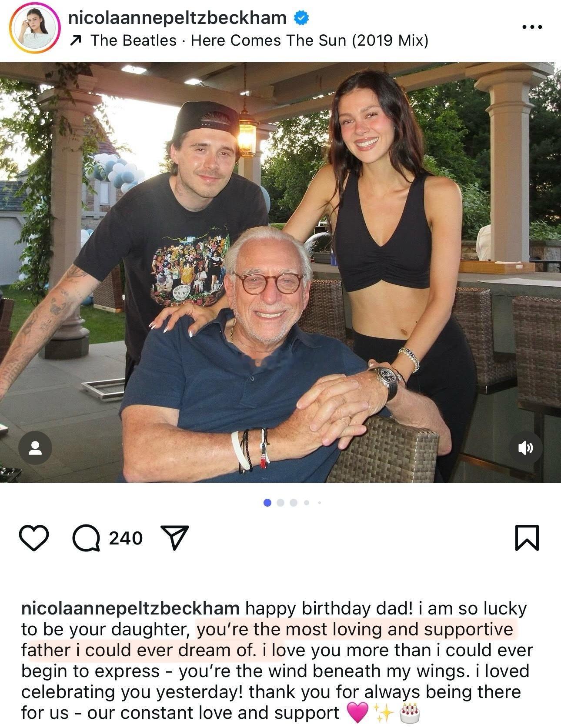The width and height of the screenshot is (561, 728).
Task: Jump to second carousel dot
Action: (x=280, y=503)
